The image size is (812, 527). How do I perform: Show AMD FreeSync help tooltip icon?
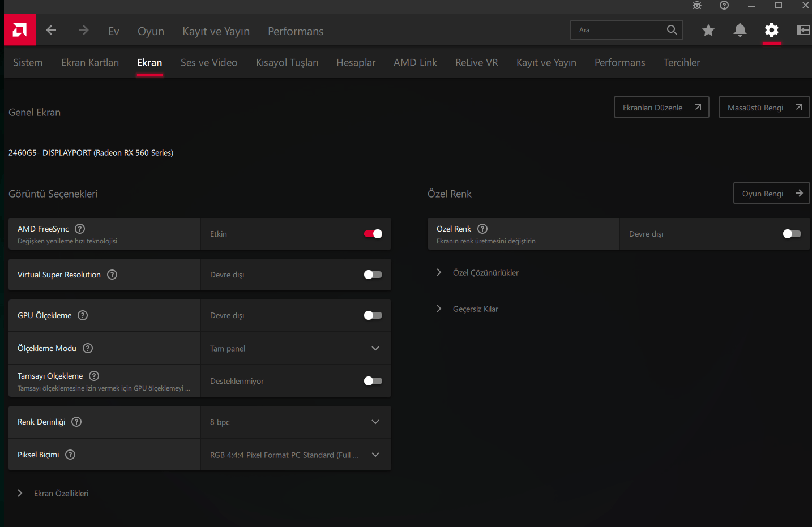(80, 229)
